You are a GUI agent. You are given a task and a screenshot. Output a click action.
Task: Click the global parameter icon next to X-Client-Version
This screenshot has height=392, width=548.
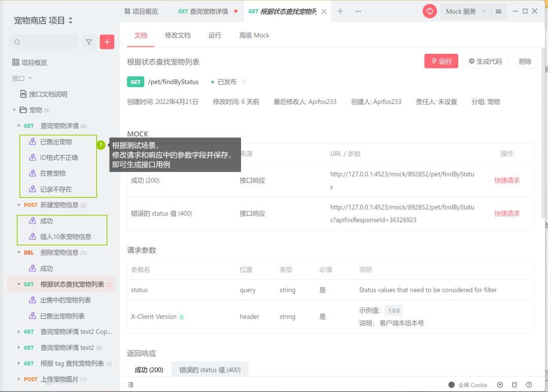coord(181,317)
